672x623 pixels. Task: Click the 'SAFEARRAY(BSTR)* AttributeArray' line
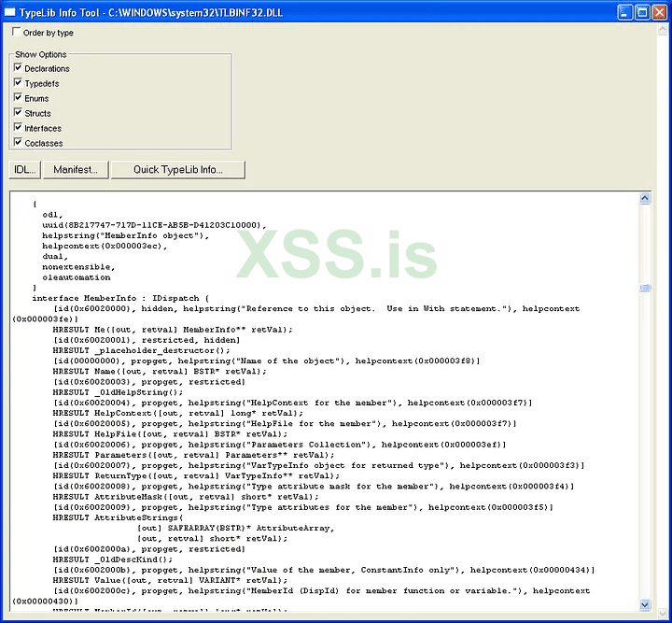(236, 529)
